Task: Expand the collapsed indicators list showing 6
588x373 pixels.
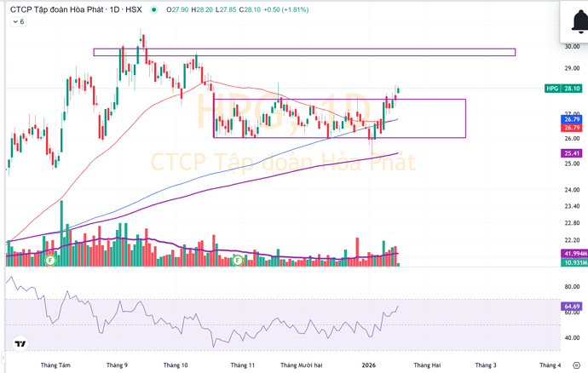Action: [18, 22]
